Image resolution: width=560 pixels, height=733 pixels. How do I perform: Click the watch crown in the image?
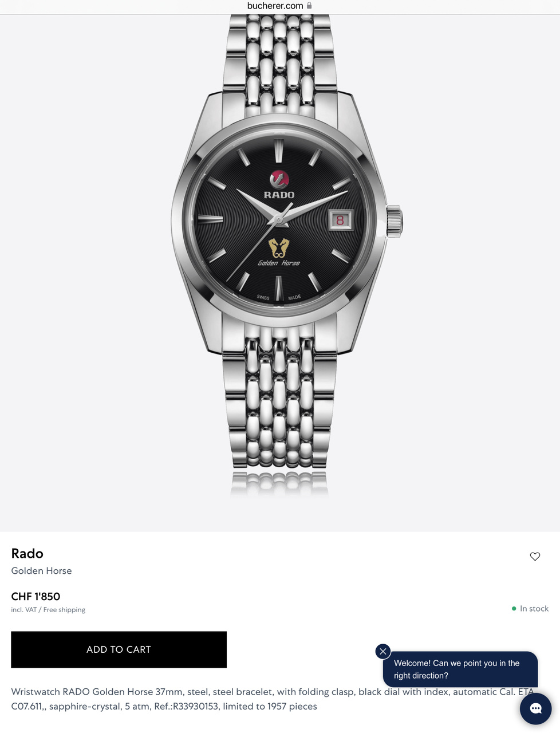[395, 221]
